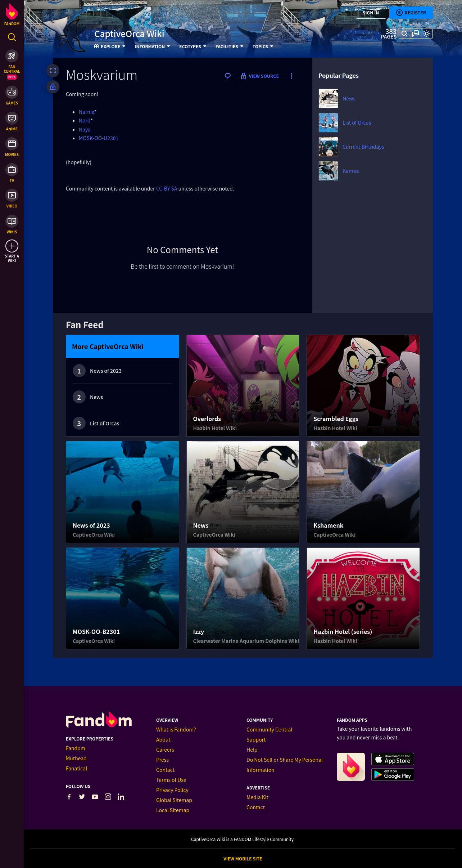The width and height of the screenshot is (462, 868).
Task: Open What is Fandom? footer link
Action: point(176,730)
